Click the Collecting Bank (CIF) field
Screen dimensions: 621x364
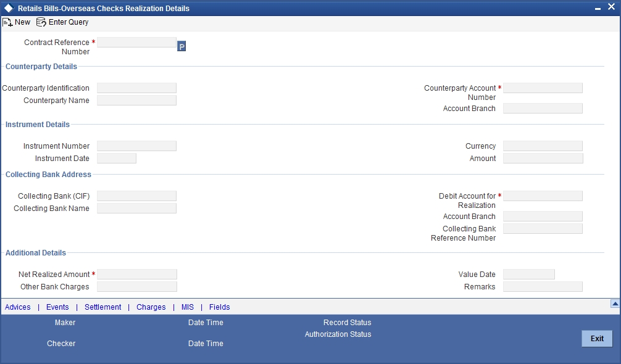[x=136, y=196]
